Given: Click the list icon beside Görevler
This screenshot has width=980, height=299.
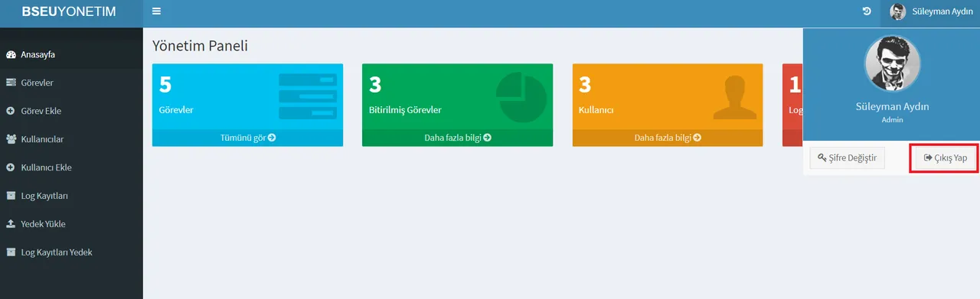Looking at the screenshot, I should [11, 83].
